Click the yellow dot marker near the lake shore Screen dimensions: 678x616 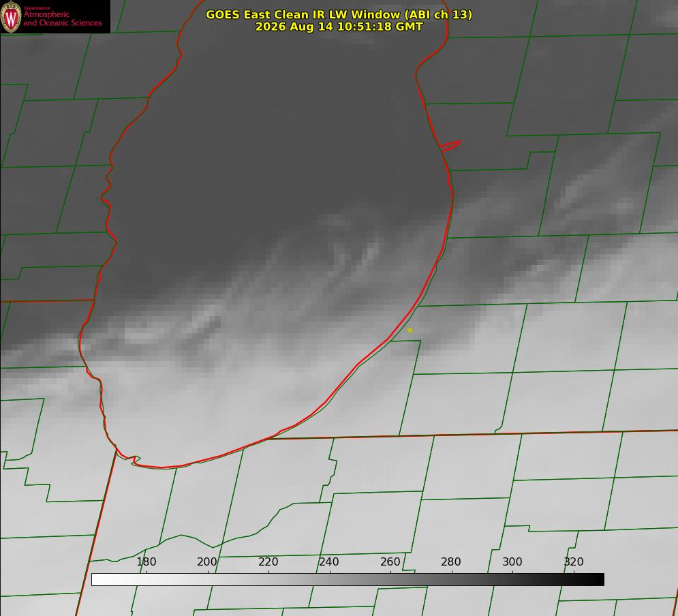(410, 330)
